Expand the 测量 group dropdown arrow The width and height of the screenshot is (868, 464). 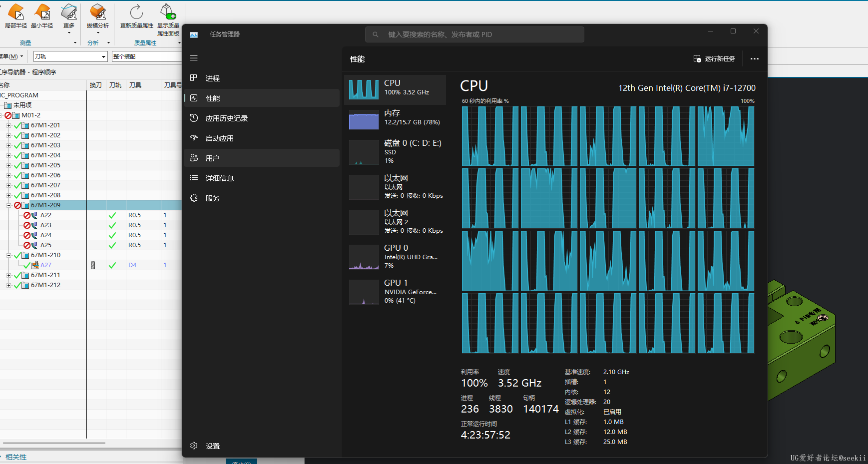click(75, 43)
